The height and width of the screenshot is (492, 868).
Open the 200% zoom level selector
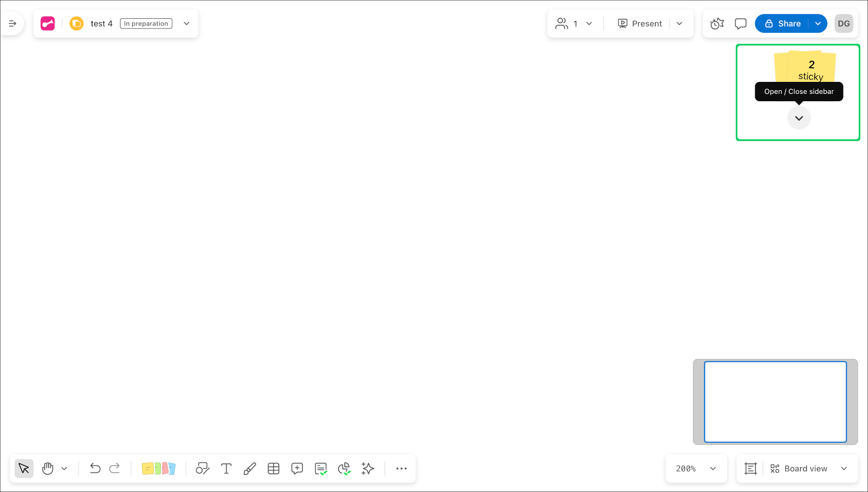tap(696, 468)
